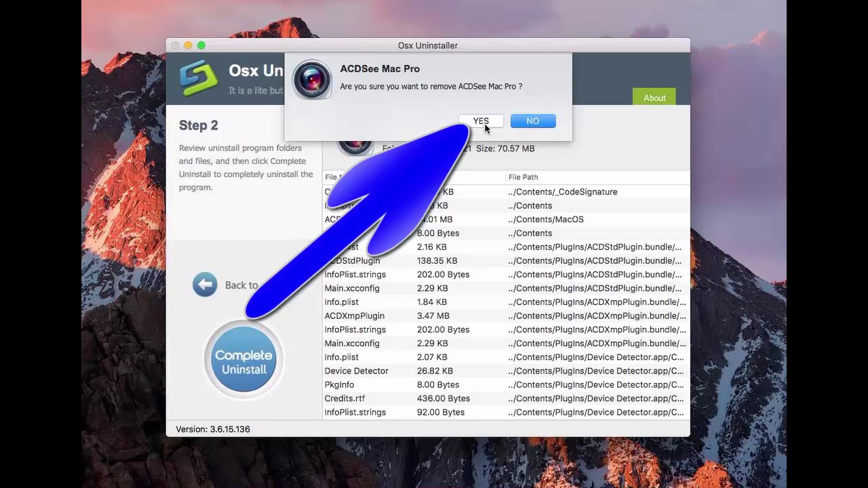The width and height of the screenshot is (868, 488).
Task: Click the ACDSee Mac Pro camera icon in dialog
Action: [x=312, y=80]
